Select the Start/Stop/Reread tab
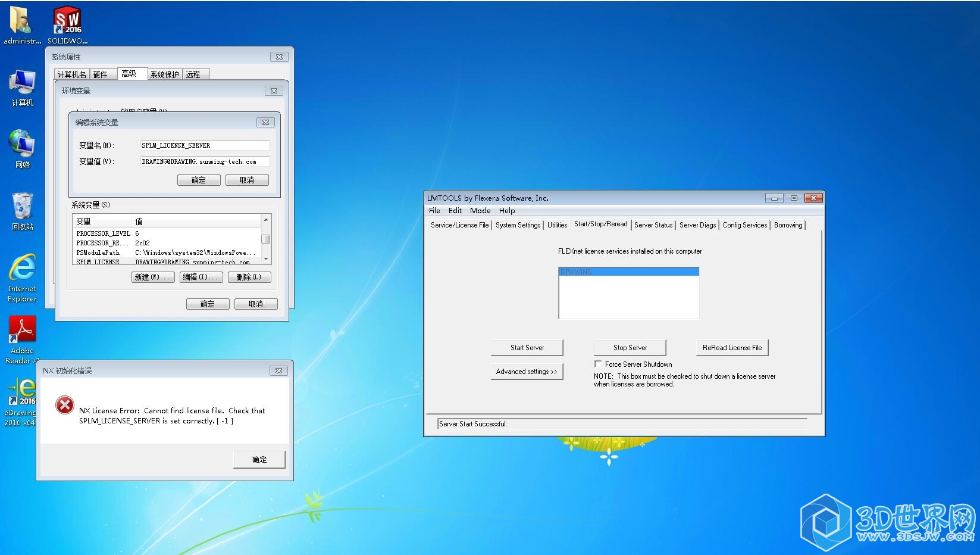Image resolution: width=980 pixels, height=555 pixels. click(x=600, y=224)
